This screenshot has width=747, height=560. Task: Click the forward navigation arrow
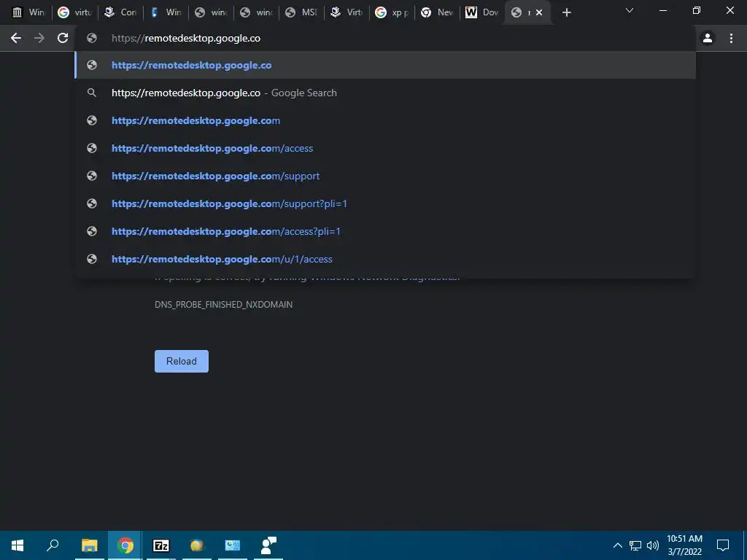39,38
